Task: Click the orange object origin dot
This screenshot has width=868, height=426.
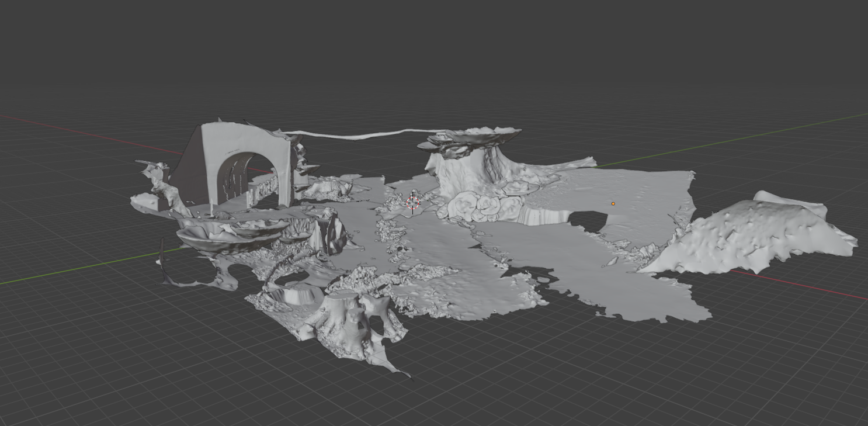Action: [x=613, y=203]
